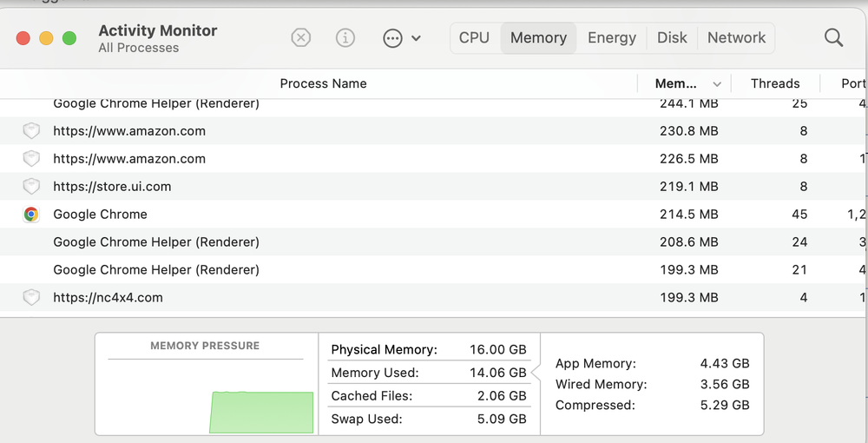
Task: Select amazon.com process using 226.5 MB
Action: 129,159
